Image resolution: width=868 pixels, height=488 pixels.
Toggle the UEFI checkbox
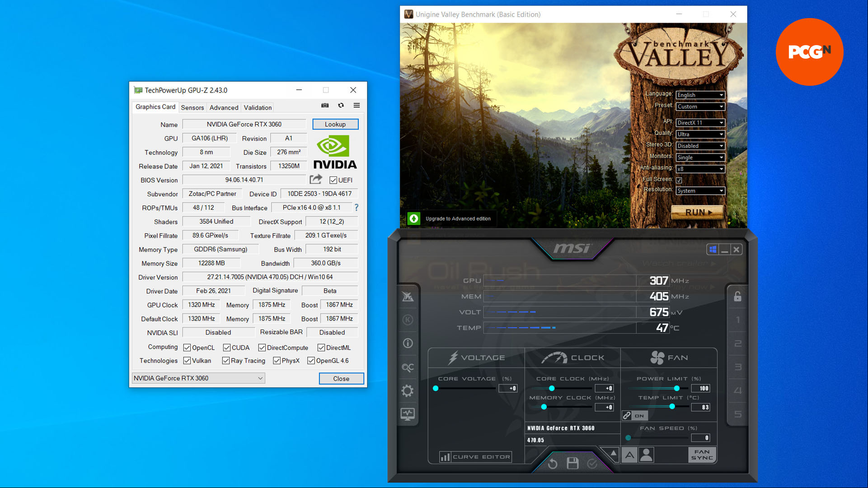333,180
